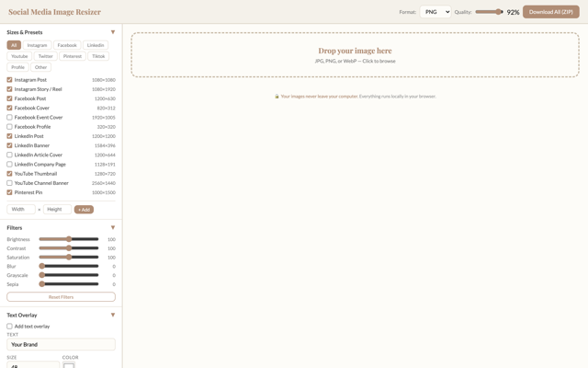Enable the Facebook Event Cover size
This screenshot has height=368, width=588.
point(10,118)
